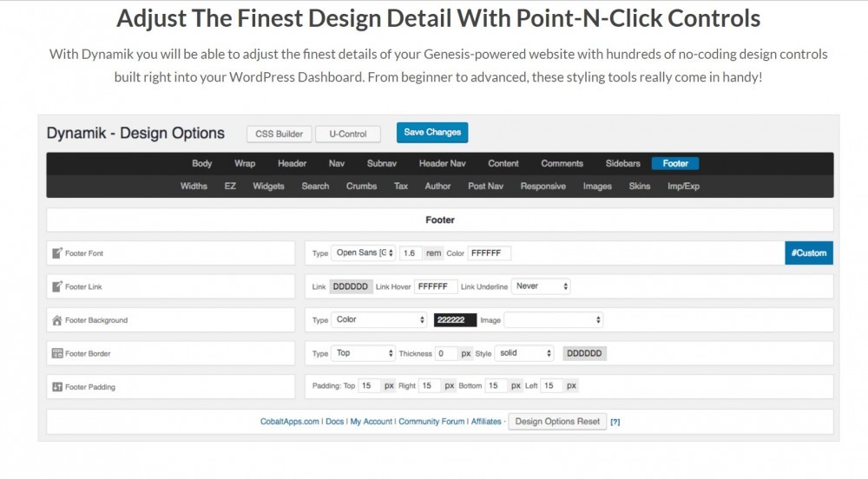Click the Footer Border DDDDDD color swatch

point(584,353)
